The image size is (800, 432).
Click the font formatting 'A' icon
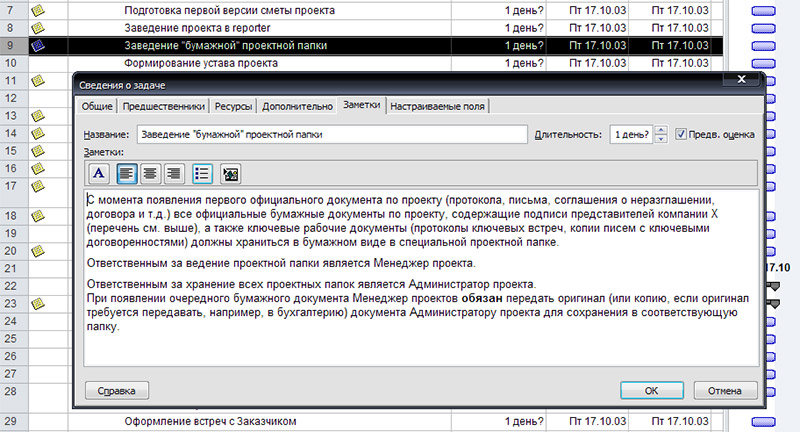(x=98, y=173)
